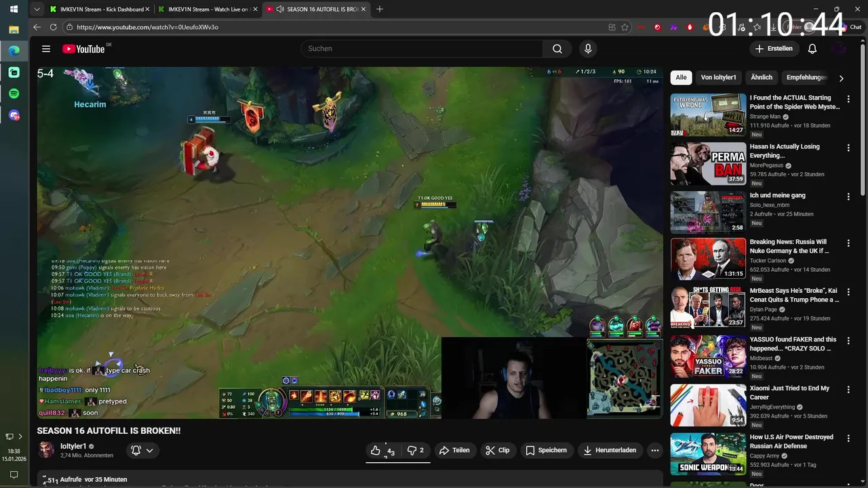Open loltyler1 channel avatar
868x488 pixels.
pos(46,450)
